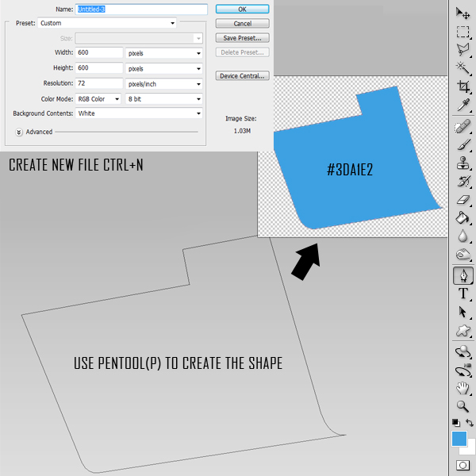The height and width of the screenshot is (476, 476).
Task: Click the Width input field
Action: (100, 53)
